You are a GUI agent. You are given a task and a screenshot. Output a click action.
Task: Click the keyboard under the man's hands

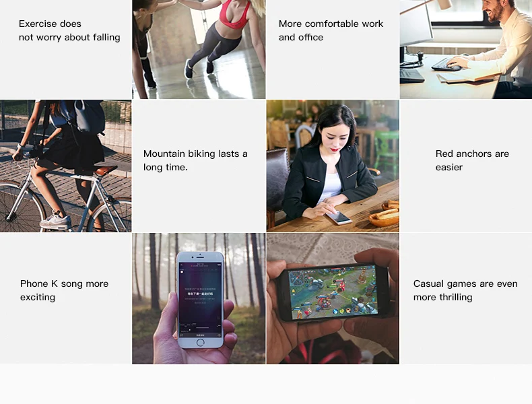pos(446,65)
